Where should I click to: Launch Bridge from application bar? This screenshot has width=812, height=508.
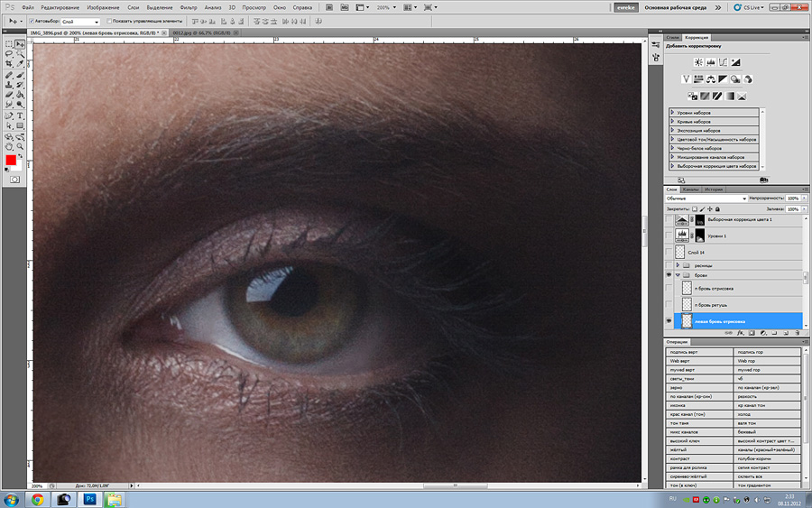[x=329, y=7]
